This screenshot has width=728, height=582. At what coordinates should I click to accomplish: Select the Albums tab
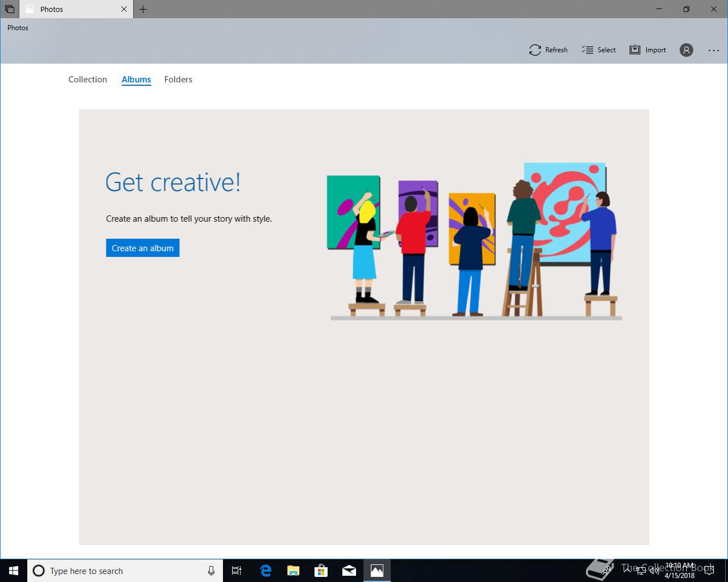tap(136, 80)
